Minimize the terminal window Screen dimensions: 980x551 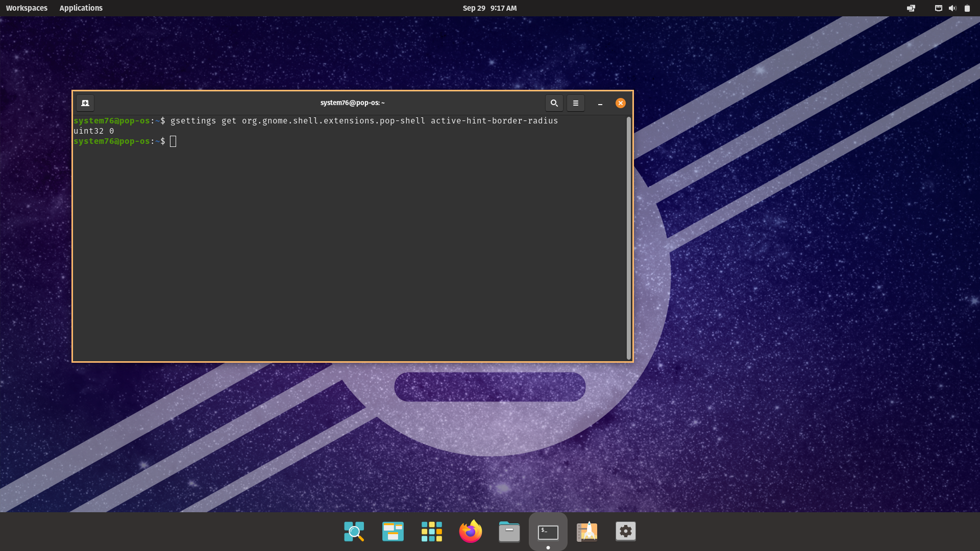[x=600, y=103]
